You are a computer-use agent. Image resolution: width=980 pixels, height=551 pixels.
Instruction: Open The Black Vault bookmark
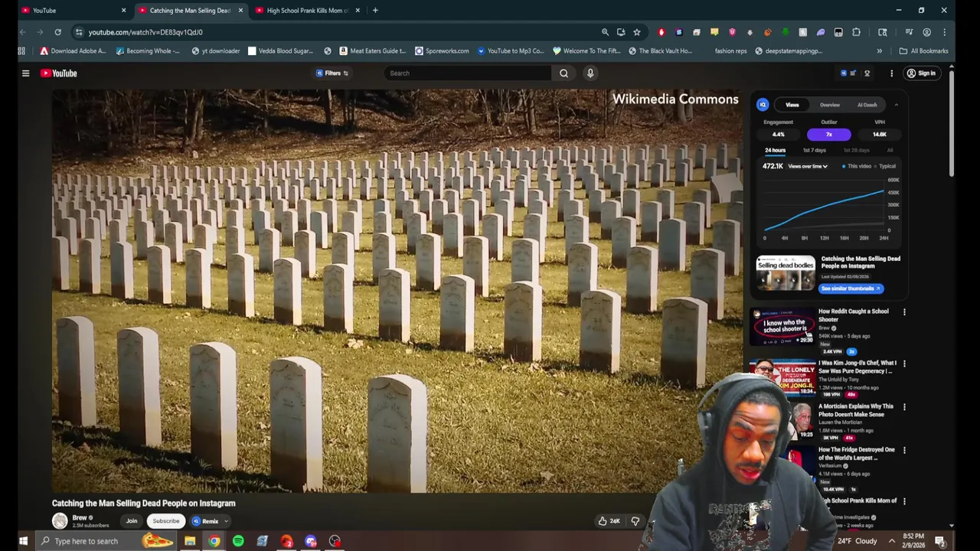(x=660, y=51)
